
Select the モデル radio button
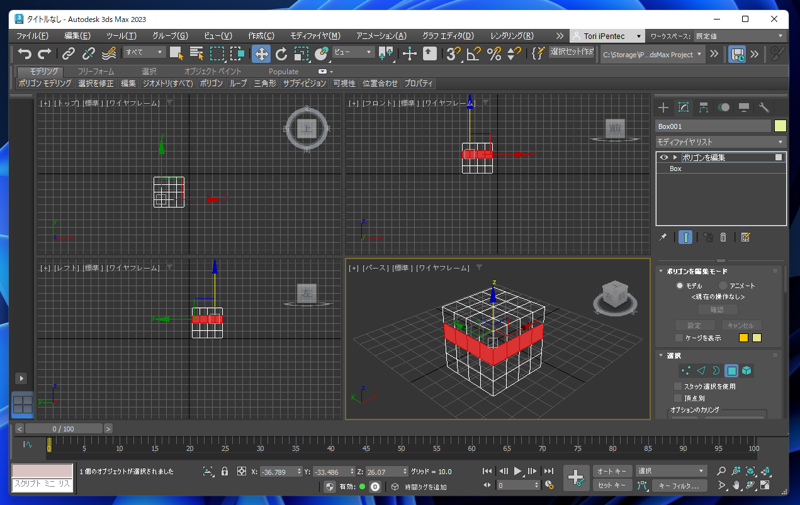tap(680, 286)
